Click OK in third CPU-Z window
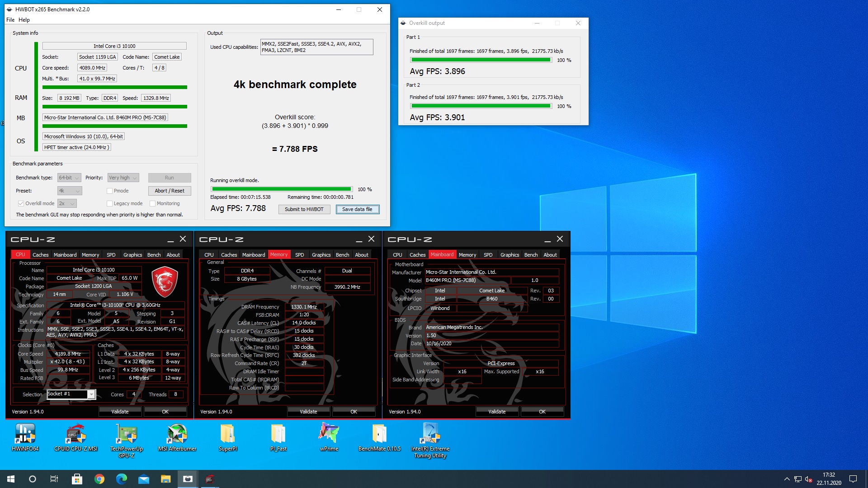Viewport: 868px width, 488px height. (x=542, y=412)
